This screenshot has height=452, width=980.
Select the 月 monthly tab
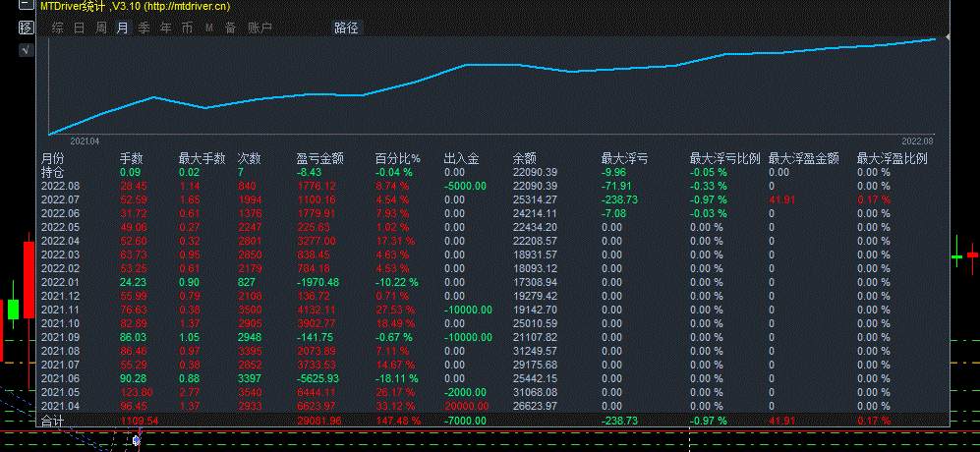tap(123, 28)
